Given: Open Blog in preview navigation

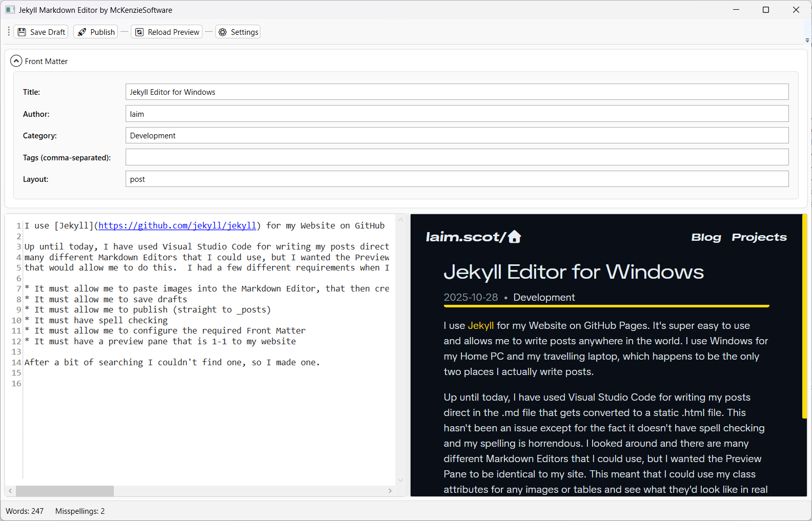Looking at the screenshot, I should pyautogui.click(x=706, y=237).
